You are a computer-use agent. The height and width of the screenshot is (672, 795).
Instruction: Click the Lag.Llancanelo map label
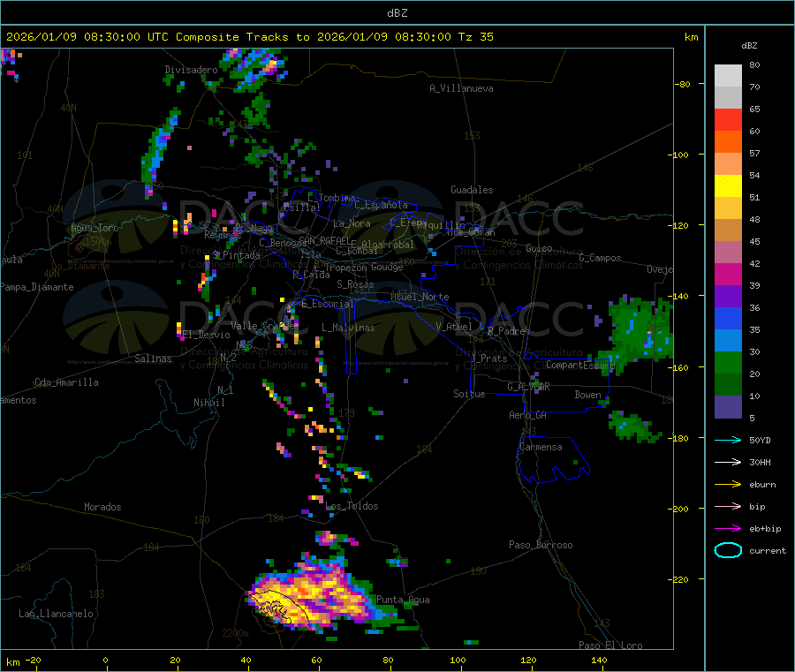(x=56, y=615)
